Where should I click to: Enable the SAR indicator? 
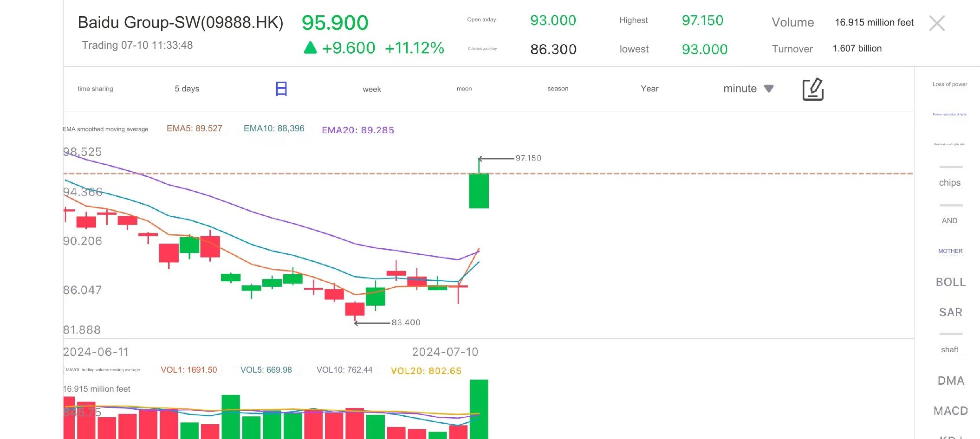[950, 312]
